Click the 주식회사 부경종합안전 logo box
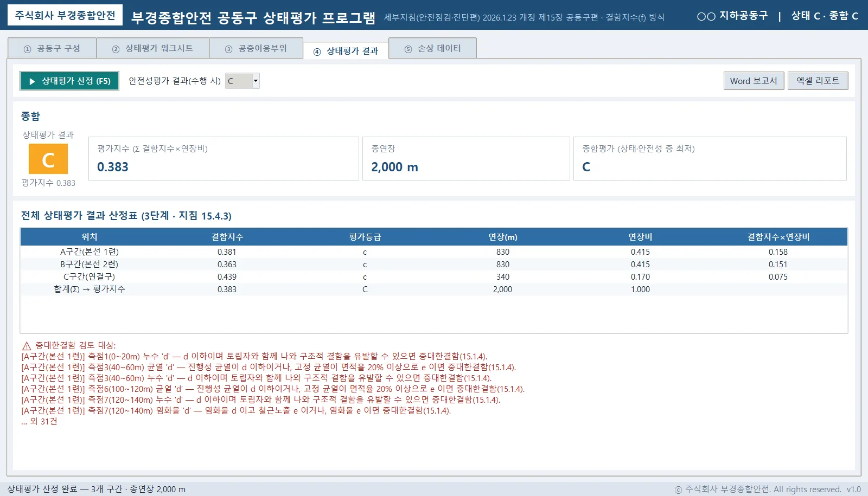The image size is (868, 496). 65,15
